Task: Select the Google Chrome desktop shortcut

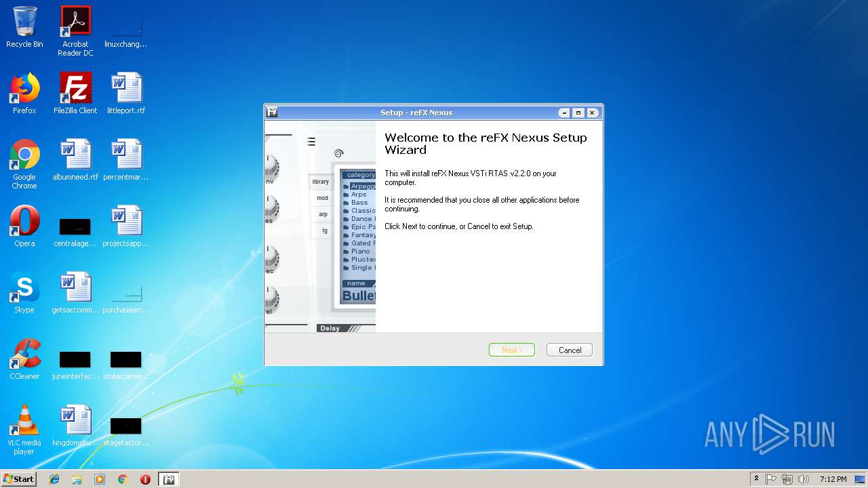Action: coord(24,165)
